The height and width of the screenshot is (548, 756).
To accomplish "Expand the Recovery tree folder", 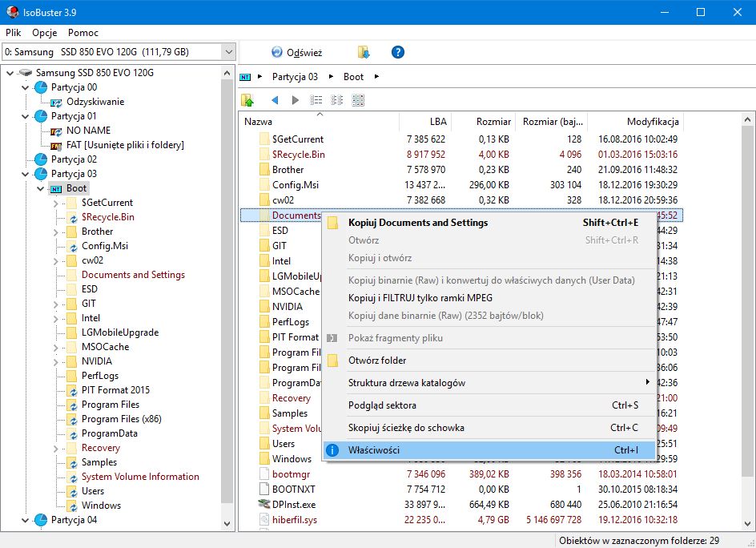I will pos(56,448).
